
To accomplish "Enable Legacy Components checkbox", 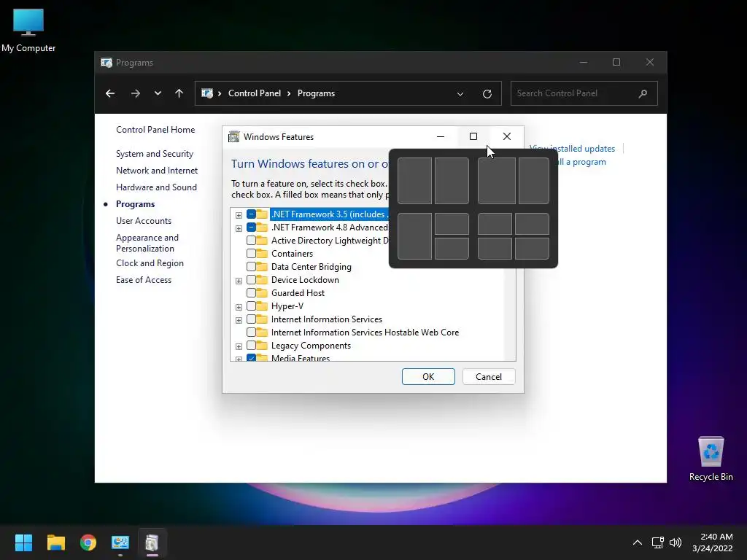I will click(x=251, y=345).
